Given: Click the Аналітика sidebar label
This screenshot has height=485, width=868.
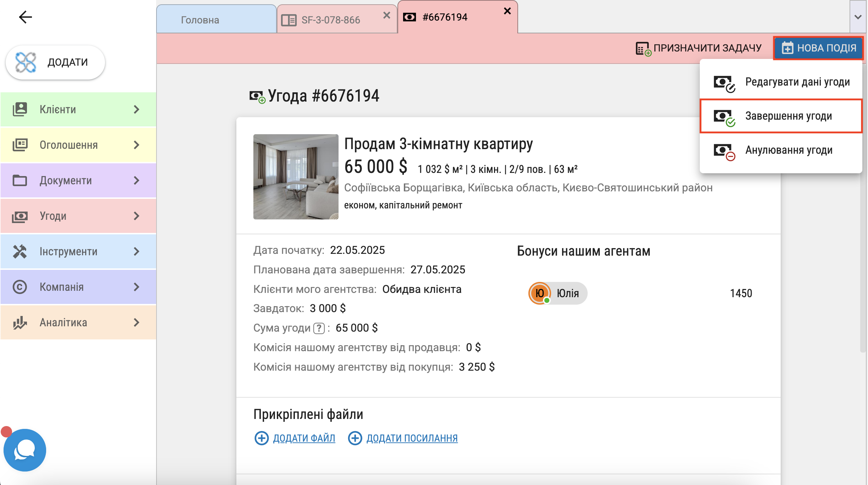Looking at the screenshot, I should 63,322.
